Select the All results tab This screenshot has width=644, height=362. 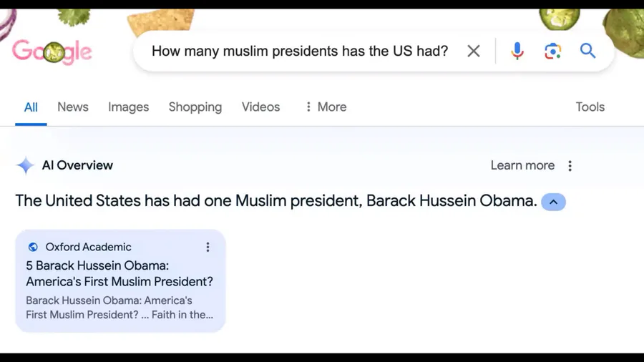(x=31, y=107)
